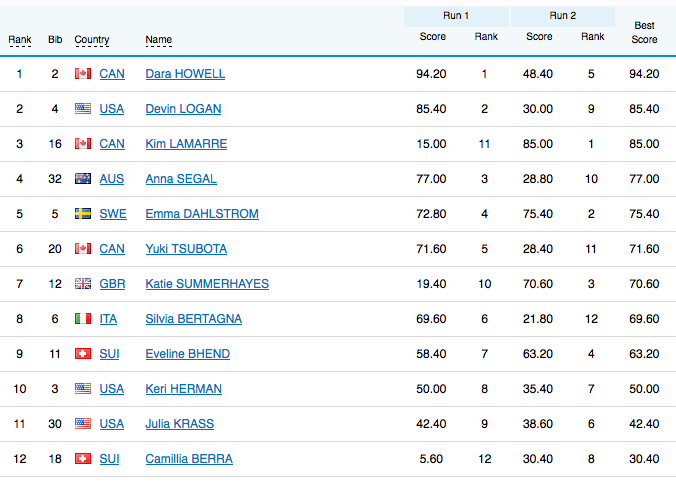Click Switzerland flag beside Eveline Bhend
This screenshot has height=488, width=676.
tap(83, 354)
